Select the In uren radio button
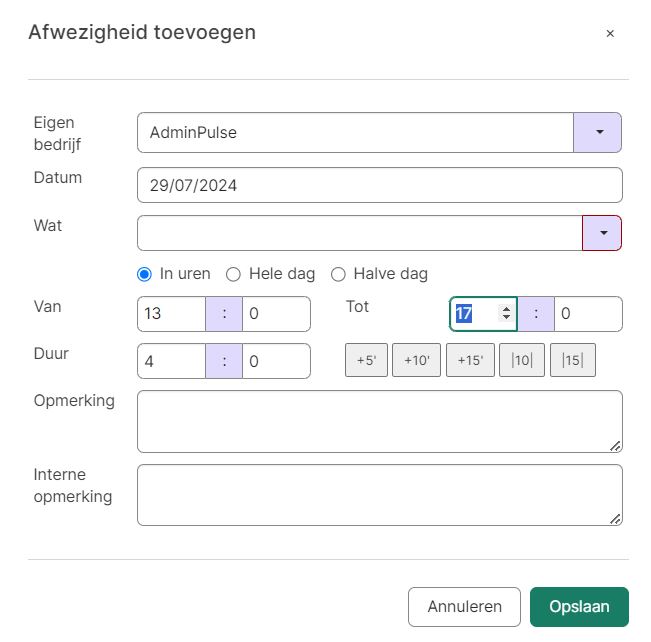Viewport: 651px width, 642px height. click(144, 274)
